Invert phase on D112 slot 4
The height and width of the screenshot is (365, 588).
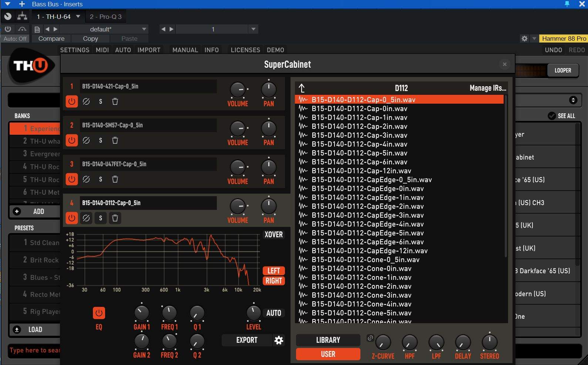[x=86, y=218]
